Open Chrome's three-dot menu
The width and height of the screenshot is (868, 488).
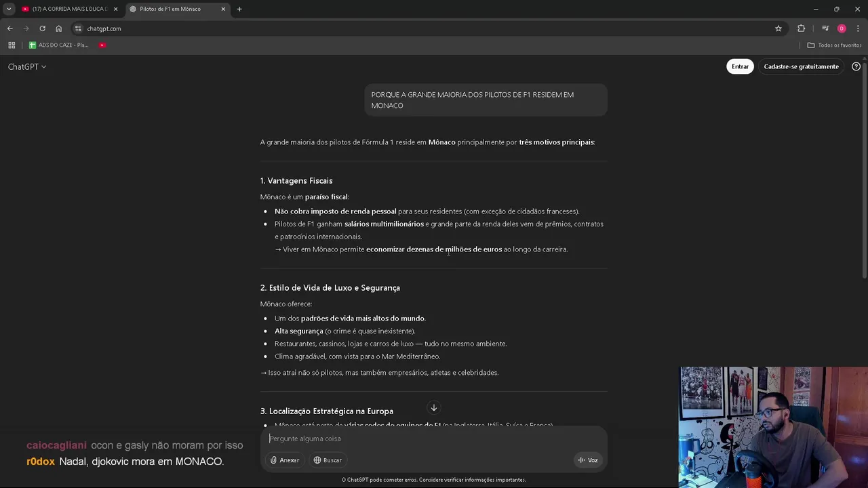point(858,28)
